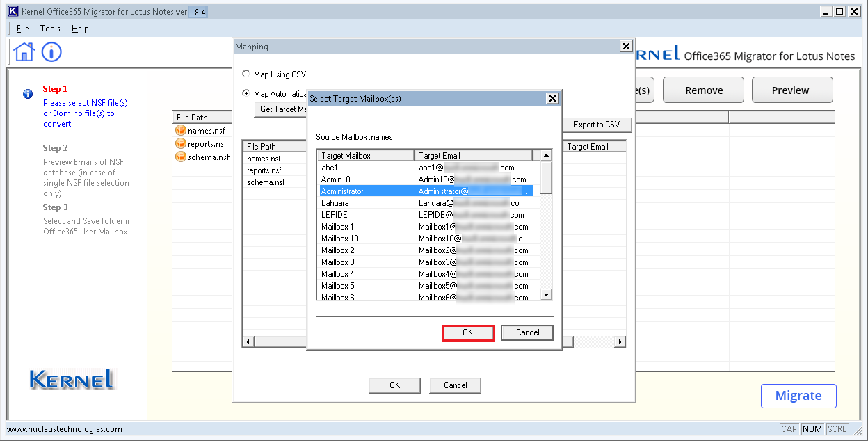Screen dimensions: 868x441
Task: Click the SCRL indicator in status bar
Action: point(837,429)
